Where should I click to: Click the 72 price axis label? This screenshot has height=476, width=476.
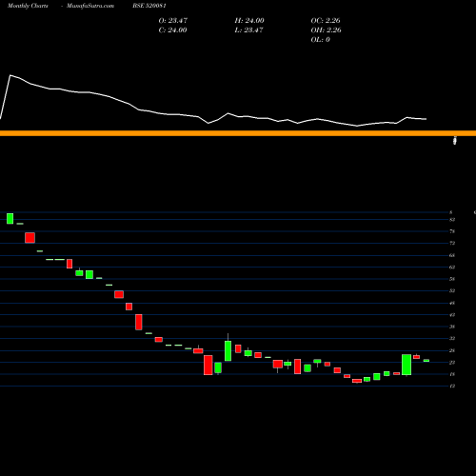[x=452, y=243]
